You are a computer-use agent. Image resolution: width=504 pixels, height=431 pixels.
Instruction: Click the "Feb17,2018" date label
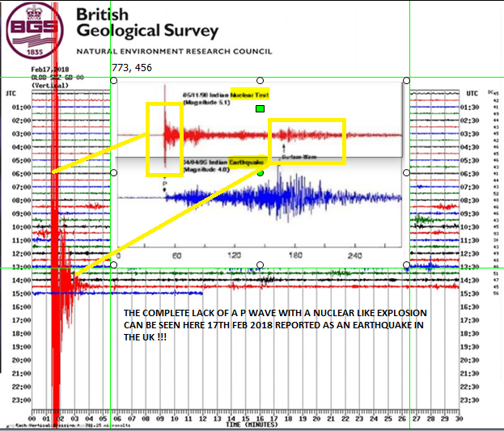pyautogui.click(x=50, y=70)
